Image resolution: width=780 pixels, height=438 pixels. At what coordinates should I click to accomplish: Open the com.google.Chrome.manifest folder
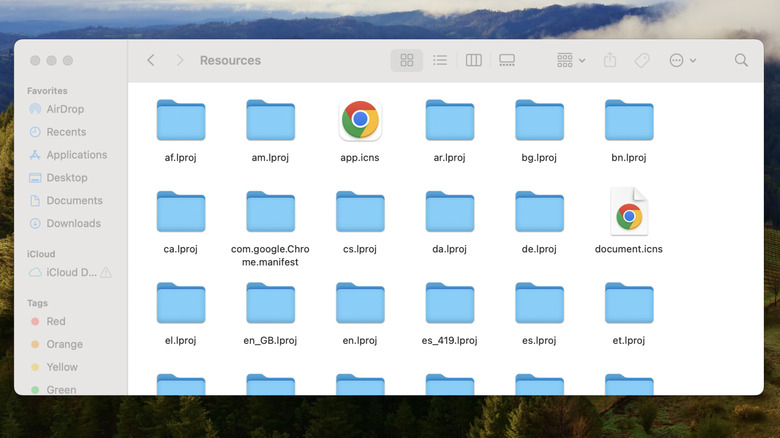(270, 212)
